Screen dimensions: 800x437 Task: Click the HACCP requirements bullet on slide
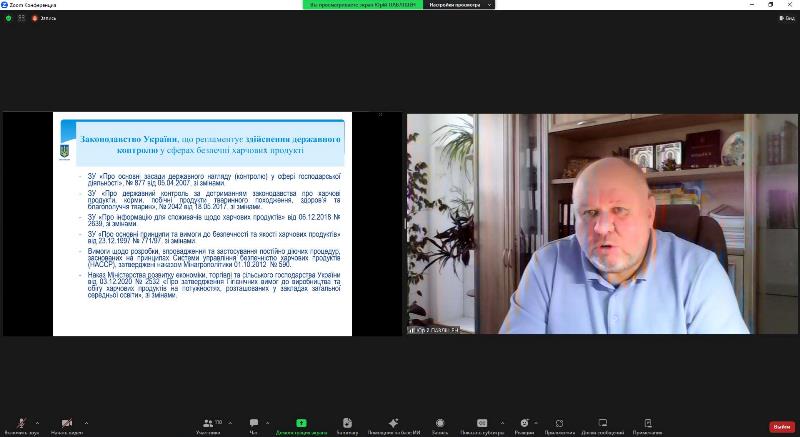pyautogui.click(x=214, y=258)
